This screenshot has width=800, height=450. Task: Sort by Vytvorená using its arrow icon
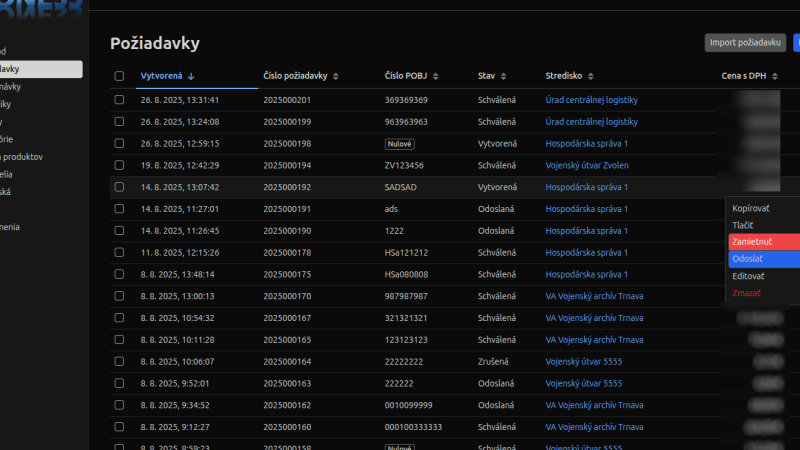pos(191,76)
